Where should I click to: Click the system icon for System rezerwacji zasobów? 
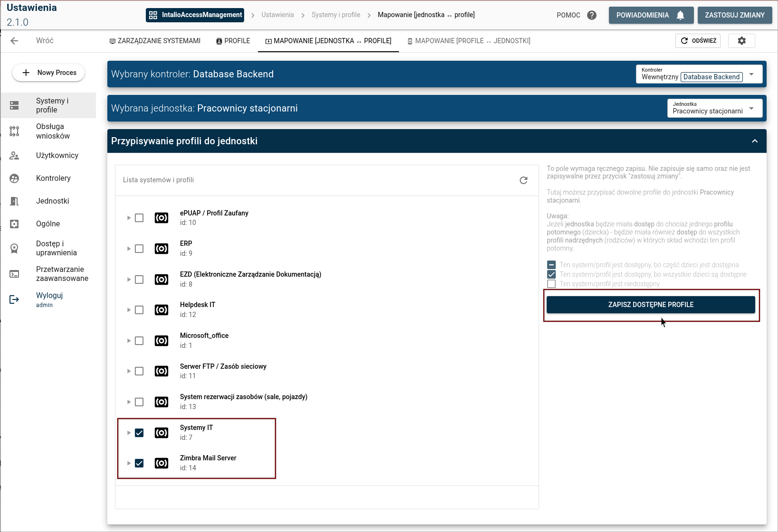pyautogui.click(x=161, y=402)
